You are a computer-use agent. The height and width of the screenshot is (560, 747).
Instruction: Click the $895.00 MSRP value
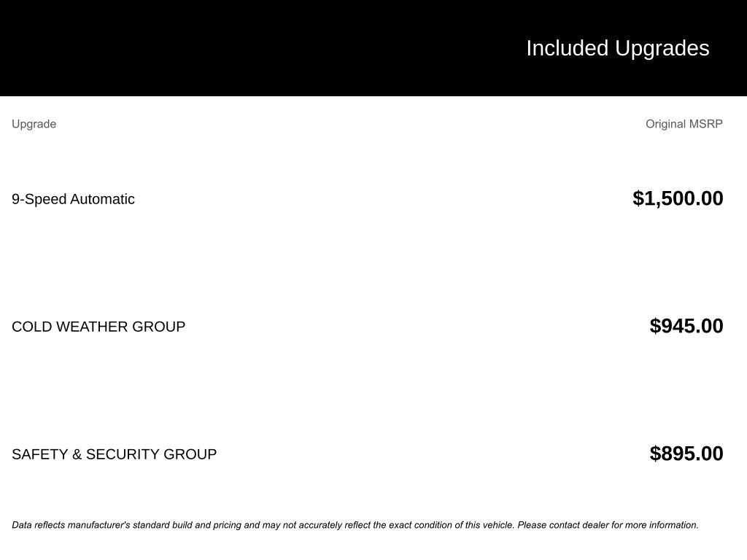pyautogui.click(x=686, y=454)
